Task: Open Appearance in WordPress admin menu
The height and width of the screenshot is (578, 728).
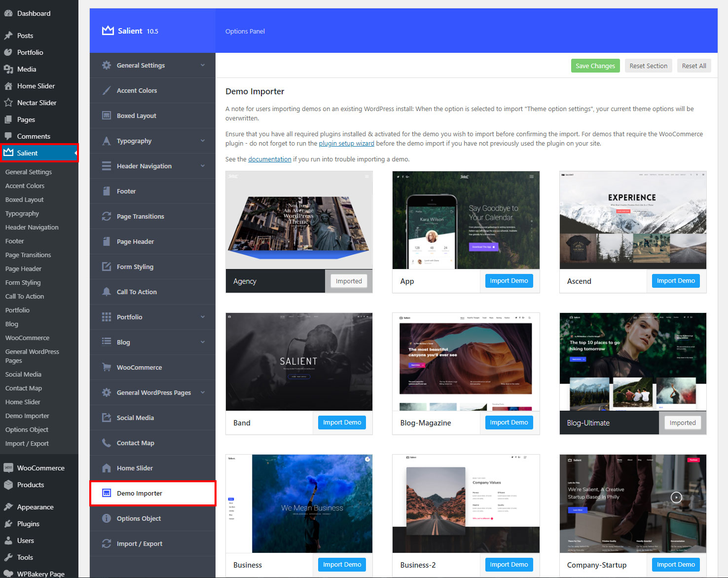Action: pyautogui.click(x=39, y=507)
